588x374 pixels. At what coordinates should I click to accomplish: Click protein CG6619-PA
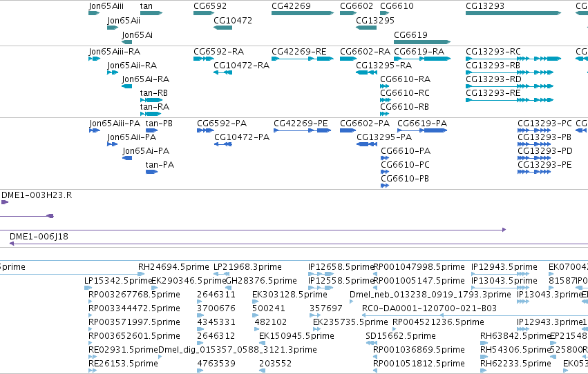click(422, 130)
